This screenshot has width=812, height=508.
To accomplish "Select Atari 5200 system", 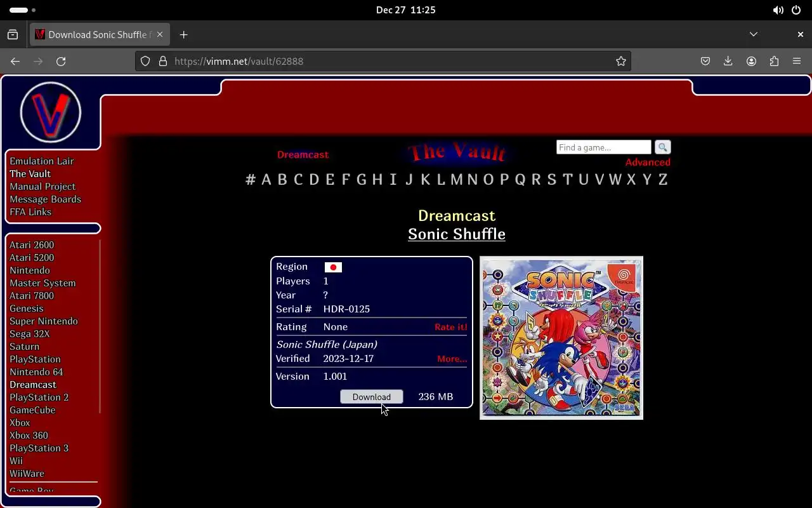I will coord(32,258).
